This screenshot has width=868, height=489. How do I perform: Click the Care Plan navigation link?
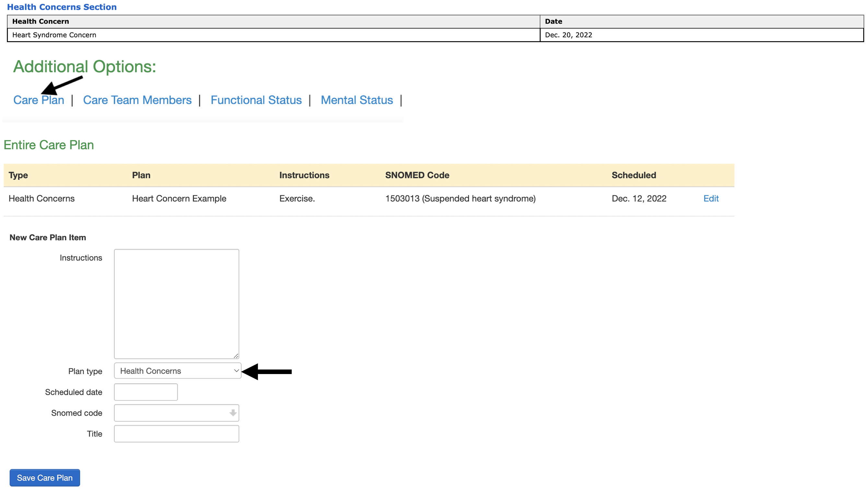tap(39, 99)
